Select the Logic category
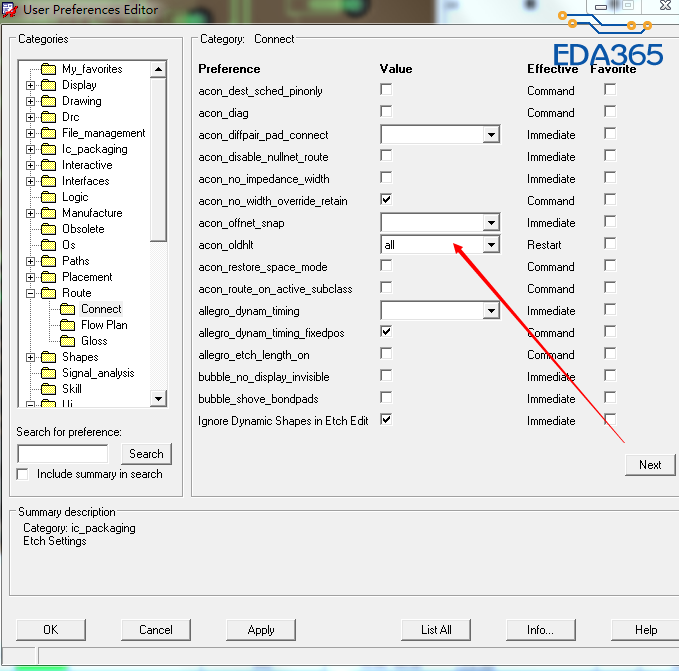679x671 pixels. point(75,197)
